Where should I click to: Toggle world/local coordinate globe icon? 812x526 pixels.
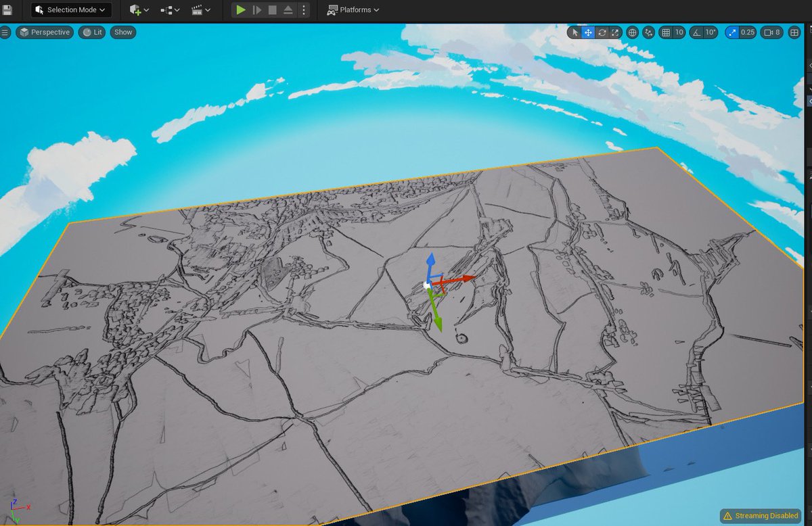(633, 32)
